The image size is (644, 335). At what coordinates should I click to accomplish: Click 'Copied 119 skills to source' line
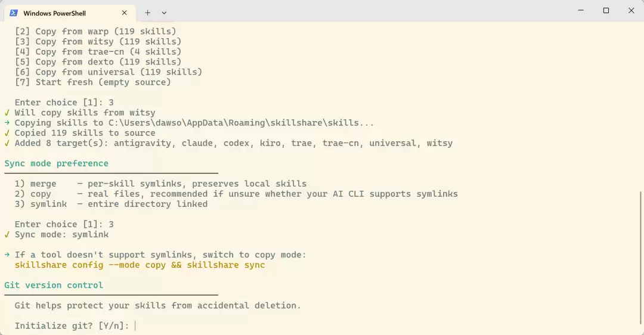[x=80, y=133]
